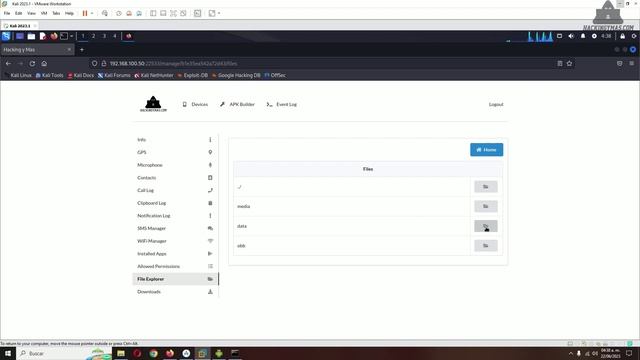Click the volume icon in Kali panel

pyautogui.click(x=571, y=36)
